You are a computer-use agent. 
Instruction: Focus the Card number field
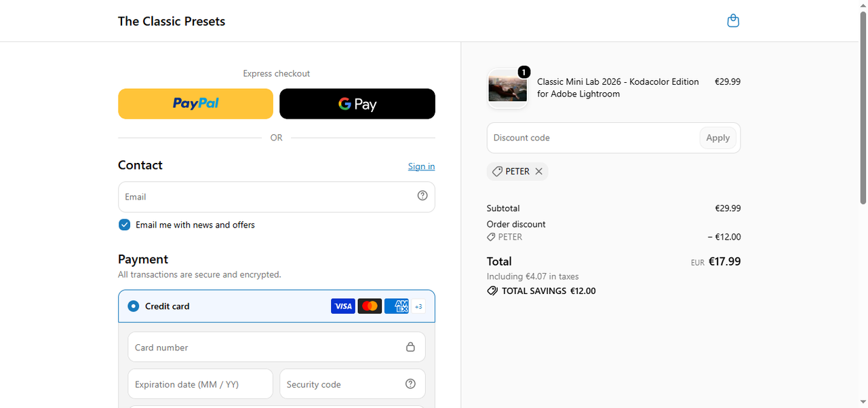tap(277, 347)
